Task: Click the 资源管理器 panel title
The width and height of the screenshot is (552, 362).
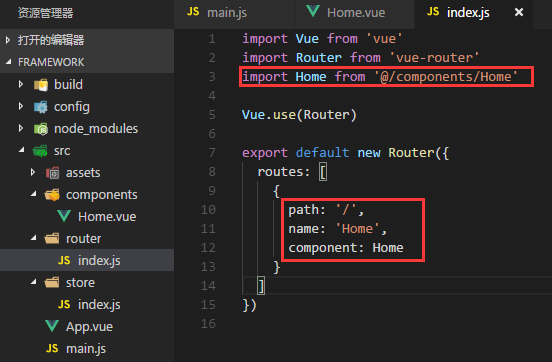Action: pyautogui.click(x=46, y=13)
